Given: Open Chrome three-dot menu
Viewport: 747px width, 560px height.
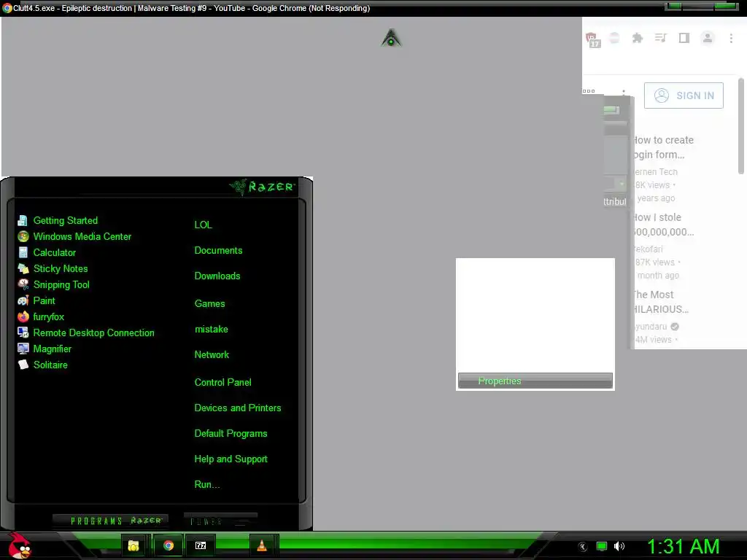Looking at the screenshot, I should tap(731, 38).
